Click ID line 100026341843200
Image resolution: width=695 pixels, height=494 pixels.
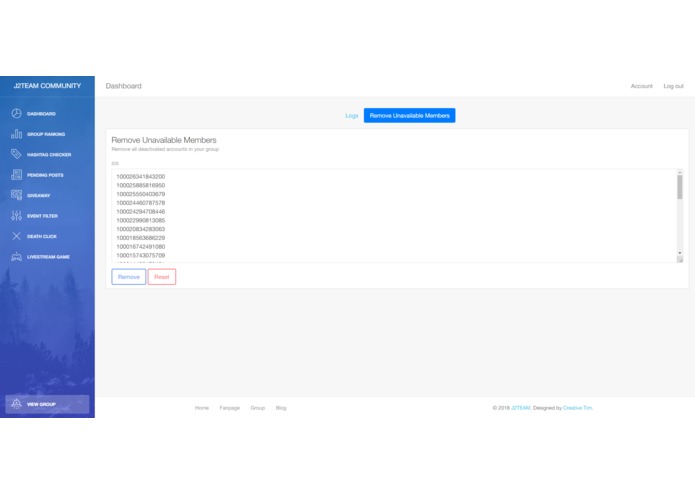coord(141,176)
